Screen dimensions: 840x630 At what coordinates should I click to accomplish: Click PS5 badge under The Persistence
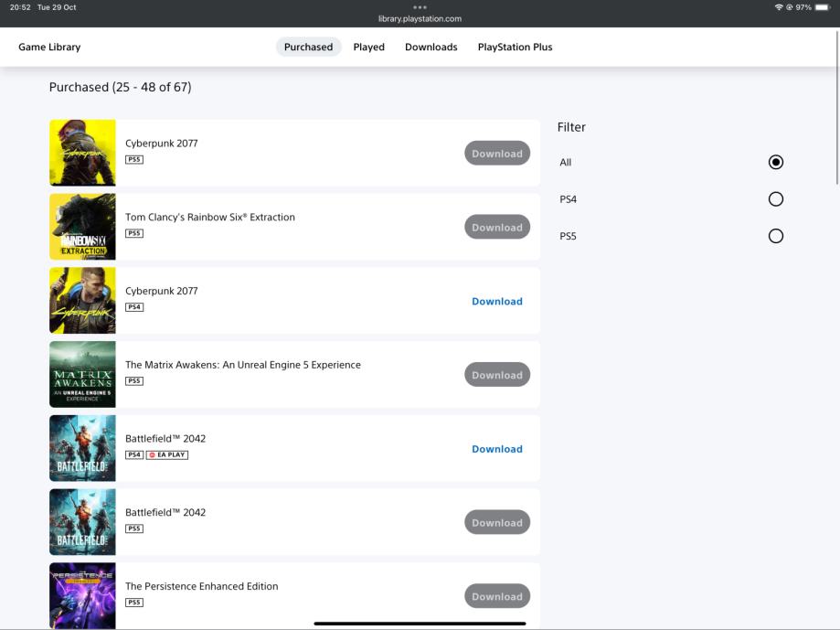pos(134,603)
